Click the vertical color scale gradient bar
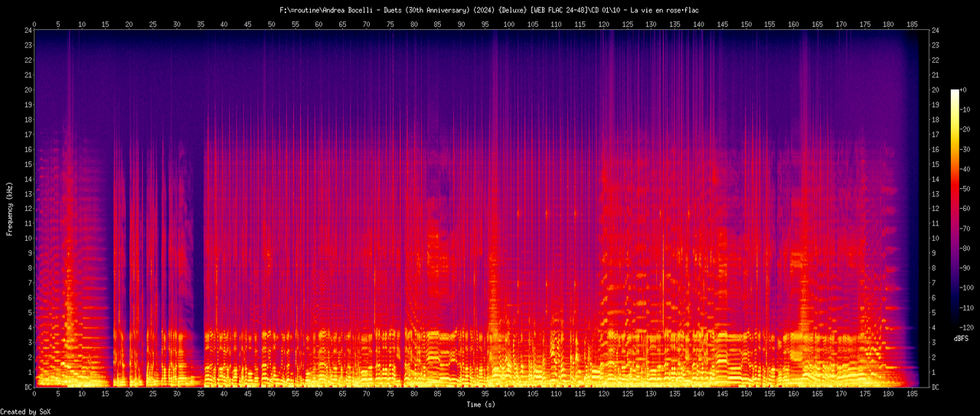 point(954,209)
